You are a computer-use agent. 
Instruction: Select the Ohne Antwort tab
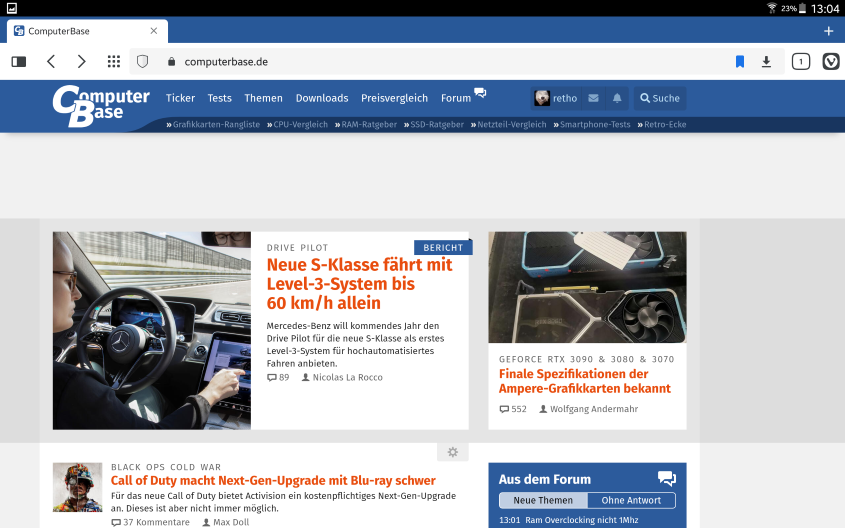coord(631,500)
